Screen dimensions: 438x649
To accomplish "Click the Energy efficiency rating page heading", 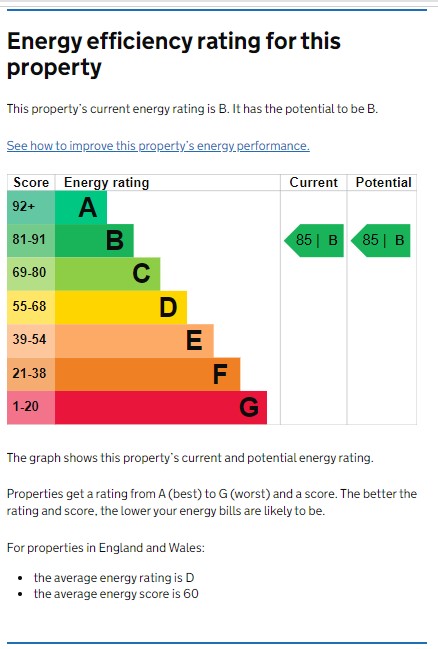I will [x=174, y=54].
